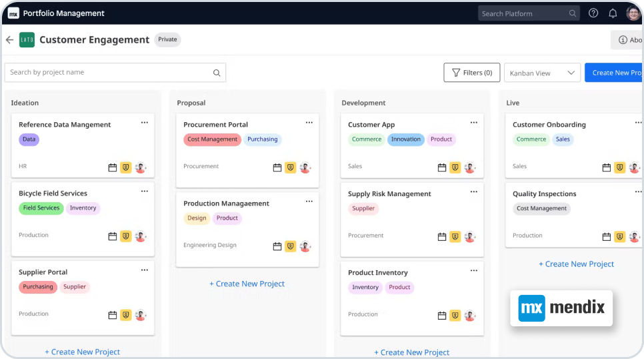
Task: Click assignee avatar on Customer App card
Action: [469, 167]
